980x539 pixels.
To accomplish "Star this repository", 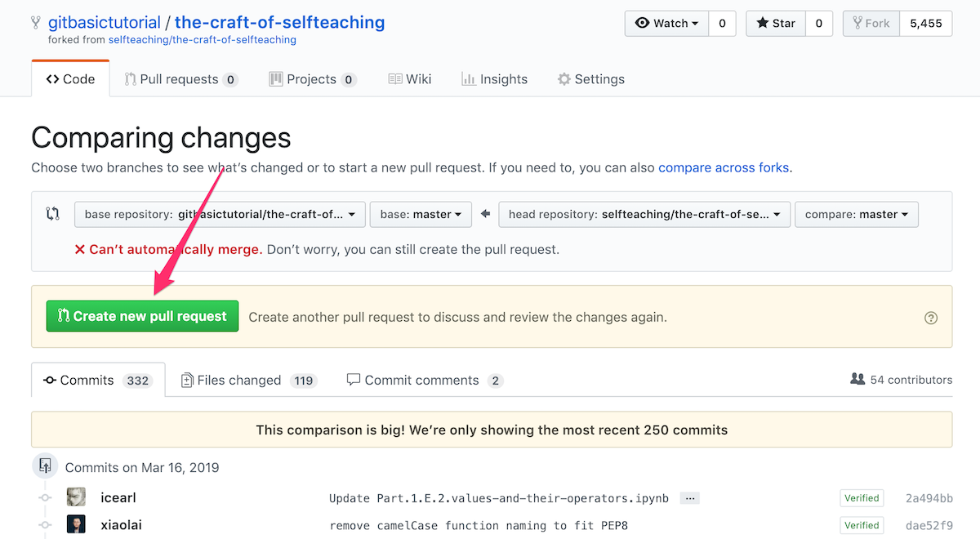I will (775, 24).
